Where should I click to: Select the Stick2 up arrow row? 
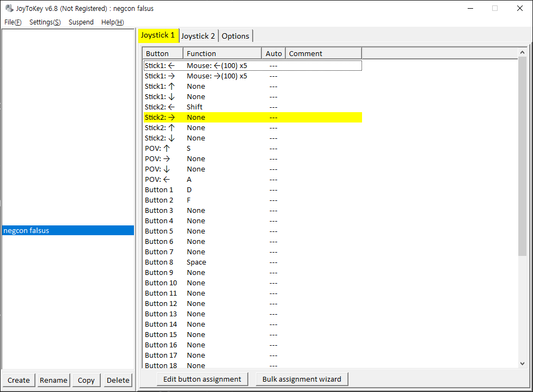point(253,128)
